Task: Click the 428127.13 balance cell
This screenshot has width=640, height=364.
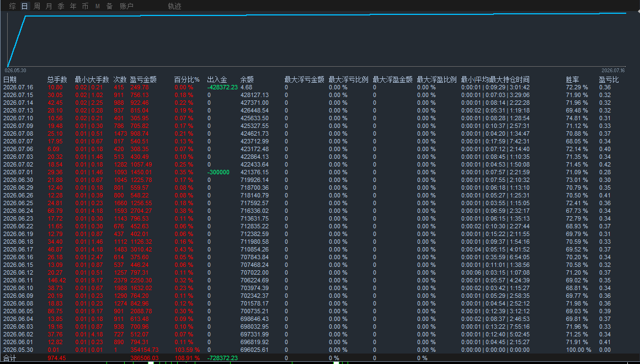Action: point(255,95)
